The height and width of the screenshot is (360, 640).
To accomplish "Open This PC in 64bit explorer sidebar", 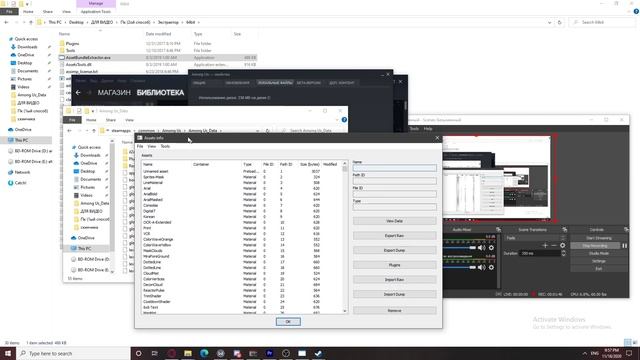I will coord(22,140).
